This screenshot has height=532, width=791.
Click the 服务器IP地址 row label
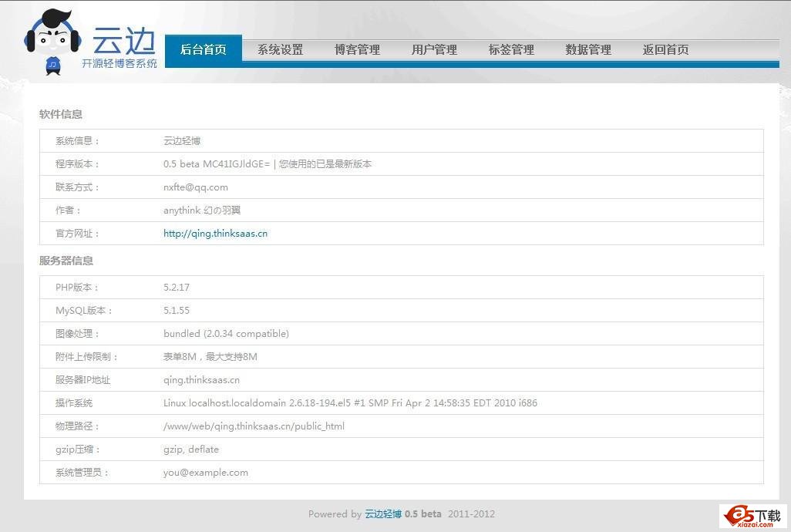click(x=82, y=380)
